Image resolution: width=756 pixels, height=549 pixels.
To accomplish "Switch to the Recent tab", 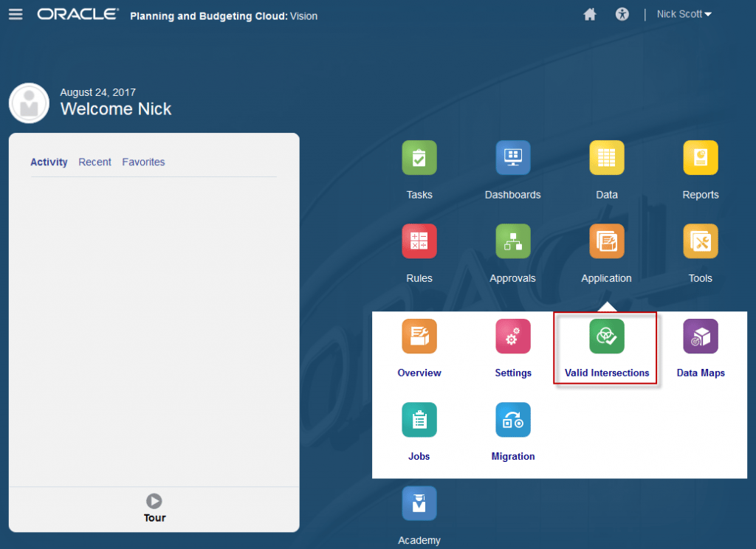I will pos(95,162).
